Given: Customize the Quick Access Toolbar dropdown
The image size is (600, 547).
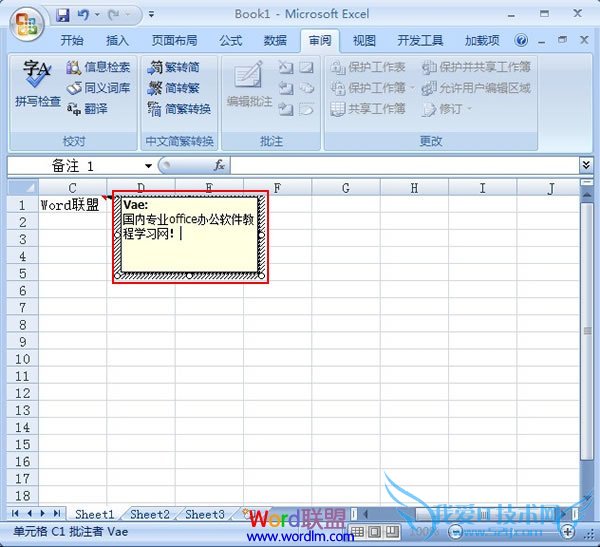Looking at the screenshot, I should (x=152, y=15).
